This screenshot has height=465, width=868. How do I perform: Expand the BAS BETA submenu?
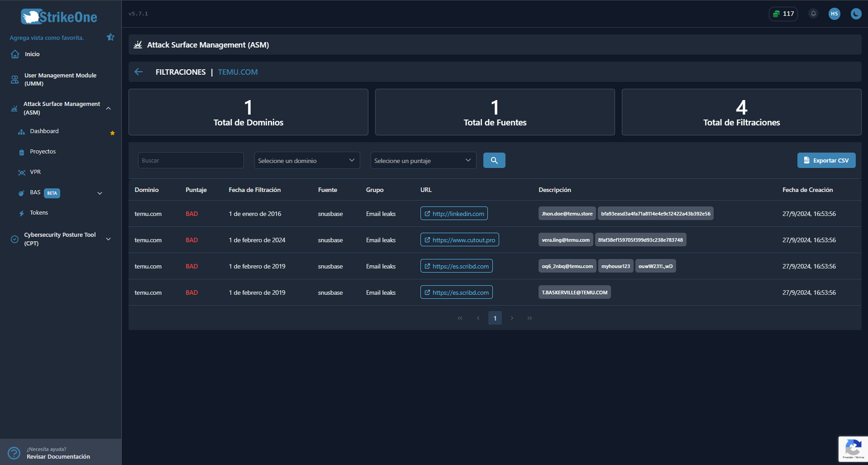[x=100, y=193]
